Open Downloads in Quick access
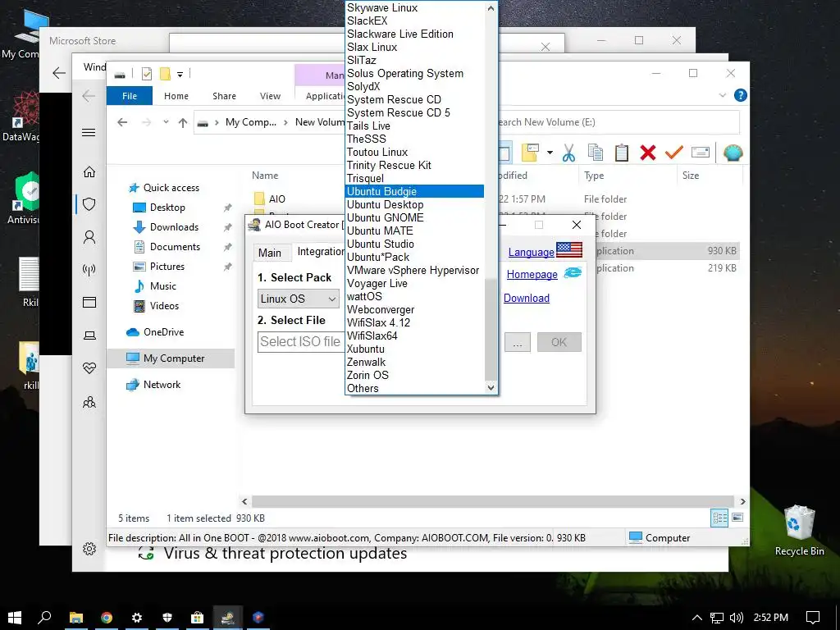 click(174, 227)
